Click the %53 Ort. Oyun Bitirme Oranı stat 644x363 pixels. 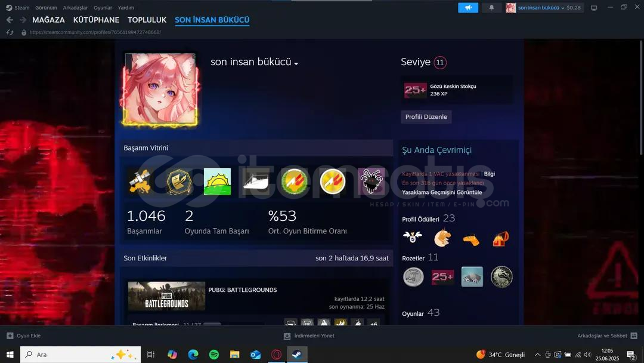(x=307, y=222)
